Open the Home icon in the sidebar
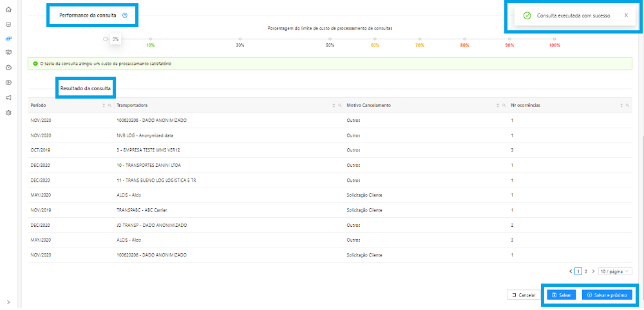 point(8,10)
